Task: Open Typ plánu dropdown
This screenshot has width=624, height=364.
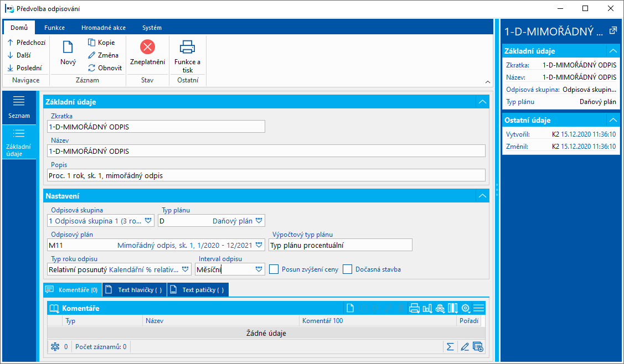Action: click(x=259, y=221)
